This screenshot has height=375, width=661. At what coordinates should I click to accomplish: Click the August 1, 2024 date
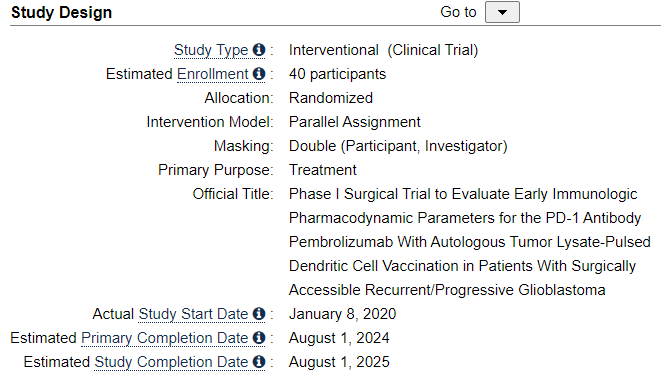(339, 338)
